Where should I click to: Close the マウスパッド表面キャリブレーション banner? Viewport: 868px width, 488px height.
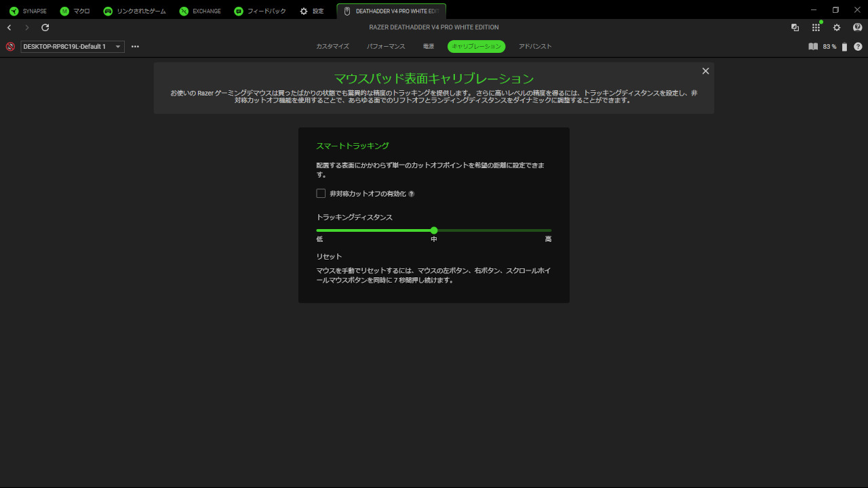click(705, 71)
